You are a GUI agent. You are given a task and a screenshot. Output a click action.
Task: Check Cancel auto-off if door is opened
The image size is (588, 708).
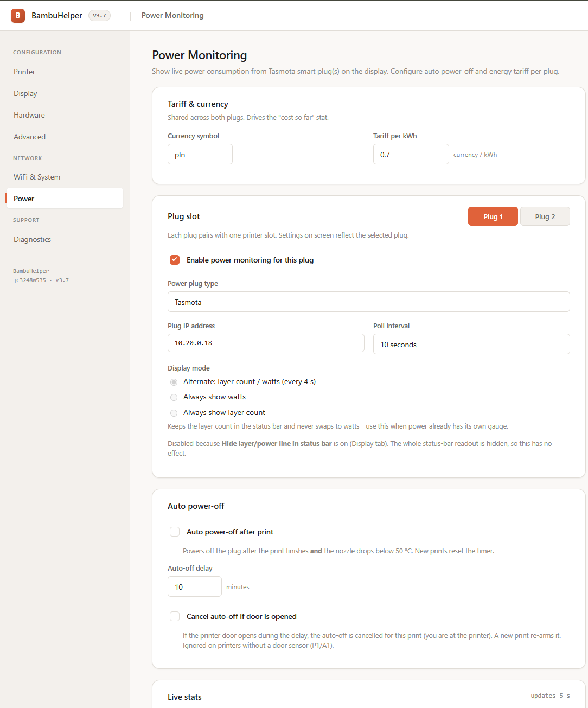(175, 616)
